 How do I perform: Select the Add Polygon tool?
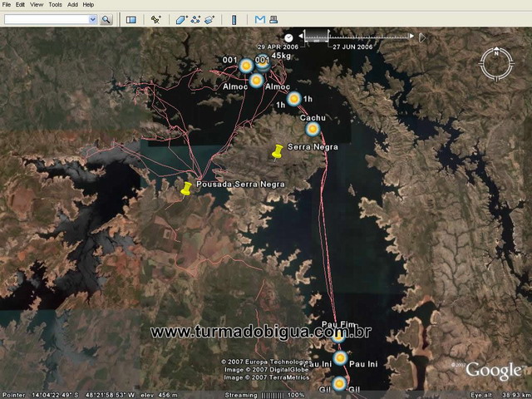(181, 20)
